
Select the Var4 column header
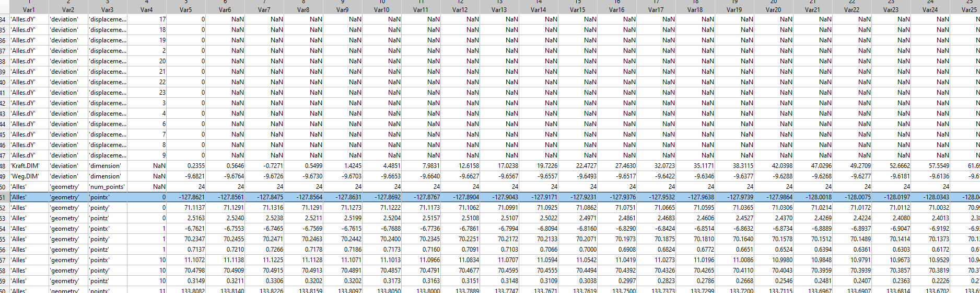147,9
